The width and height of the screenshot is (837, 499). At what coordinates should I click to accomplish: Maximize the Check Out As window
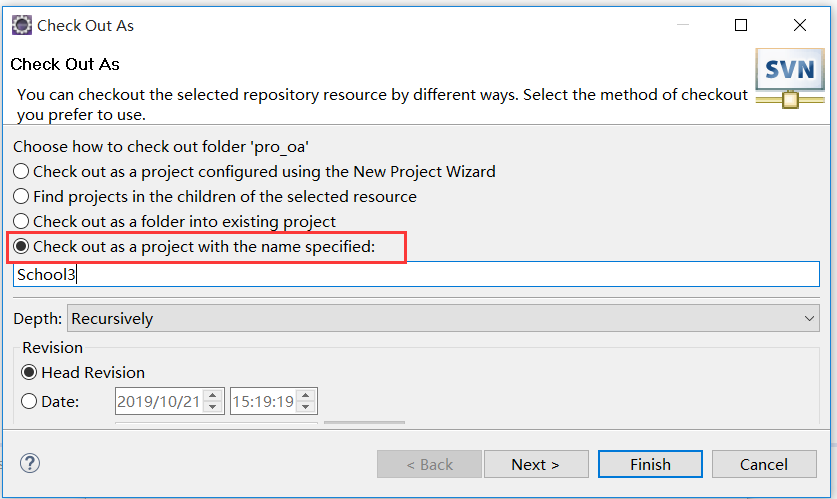[x=741, y=25]
